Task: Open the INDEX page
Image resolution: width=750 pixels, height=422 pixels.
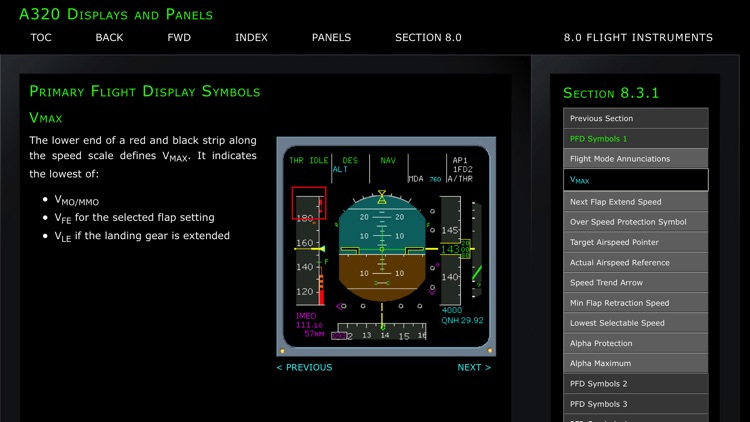Action: [251, 37]
